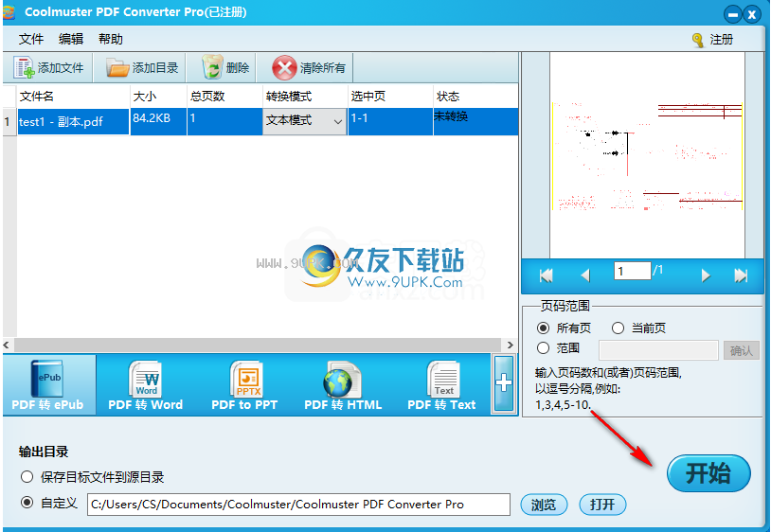Click the preview page number field
Image resolution: width=771 pixels, height=532 pixels.
[633, 271]
